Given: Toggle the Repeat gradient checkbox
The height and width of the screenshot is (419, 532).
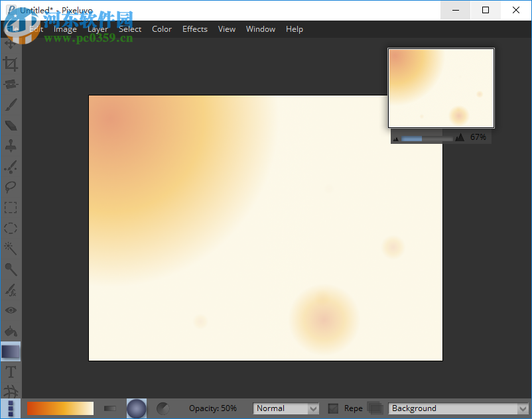Looking at the screenshot, I should 333,408.
